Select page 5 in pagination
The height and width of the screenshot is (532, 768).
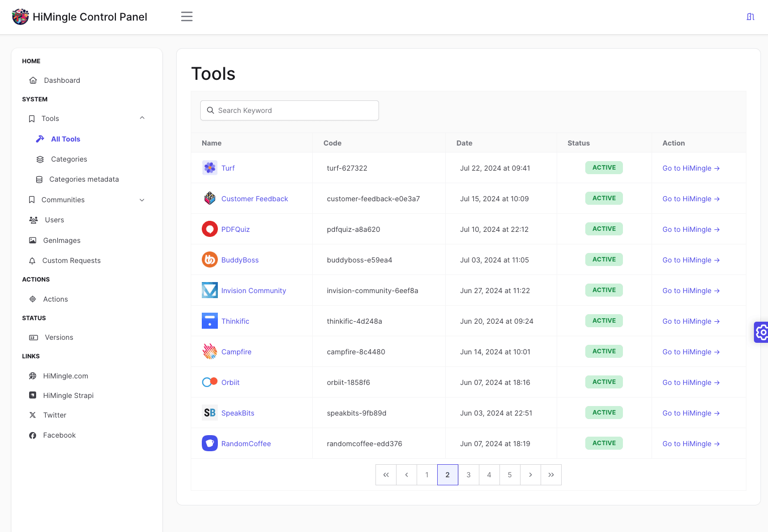(x=510, y=475)
